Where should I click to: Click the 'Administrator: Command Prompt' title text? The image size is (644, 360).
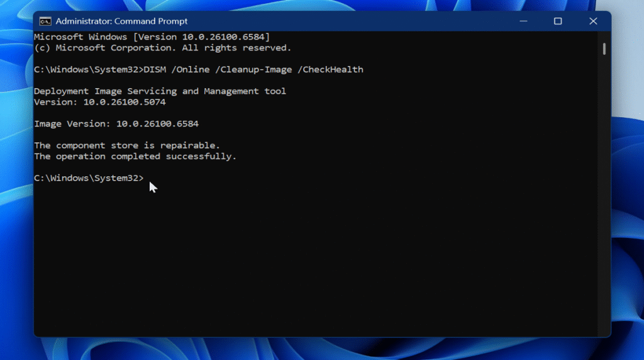coord(121,21)
